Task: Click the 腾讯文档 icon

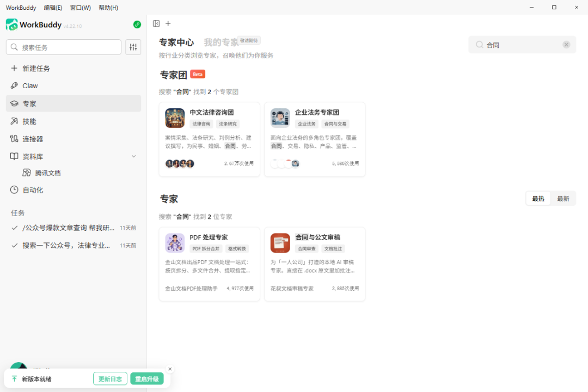Action: (x=27, y=173)
